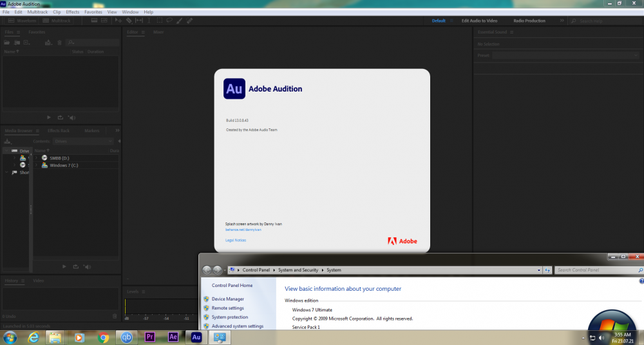Launch After Effects from the taskbar

click(x=173, y=337)
